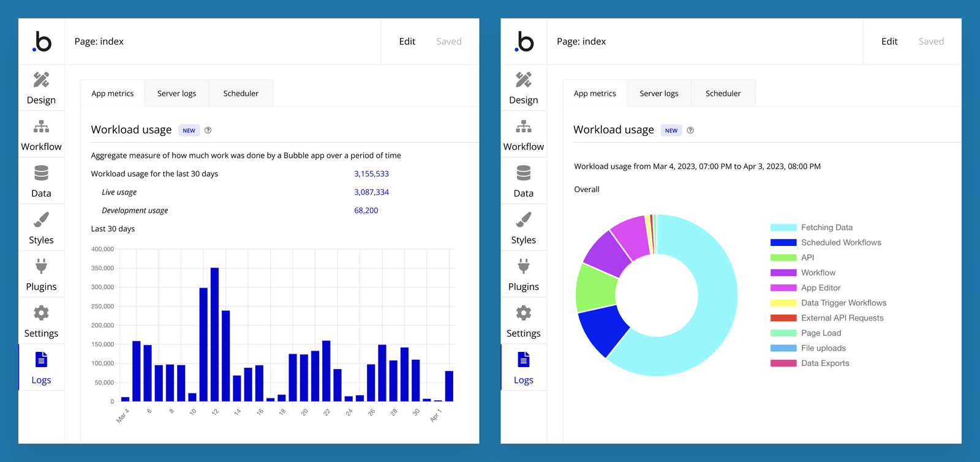Click the Settings gear icon in the right window

pyautogui.click(x=523, y=313)
